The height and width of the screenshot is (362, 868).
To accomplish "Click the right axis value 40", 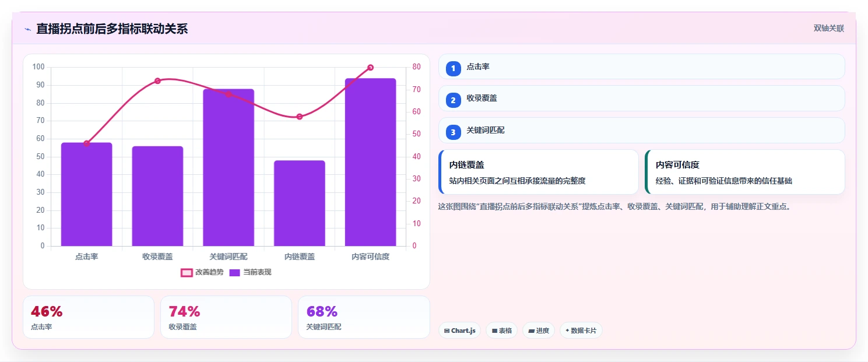I will point(416,156).
